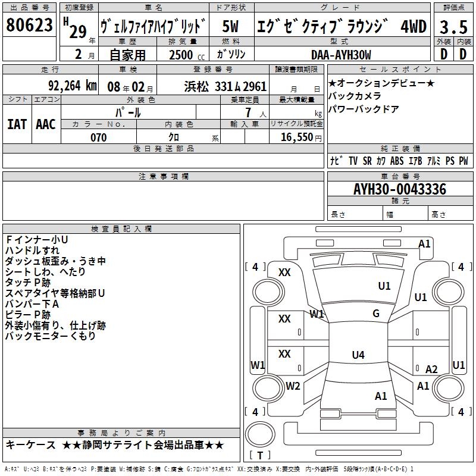The image size is (476, 476).
Task: Click the interior color クロ
Action: tap(174, 137)
